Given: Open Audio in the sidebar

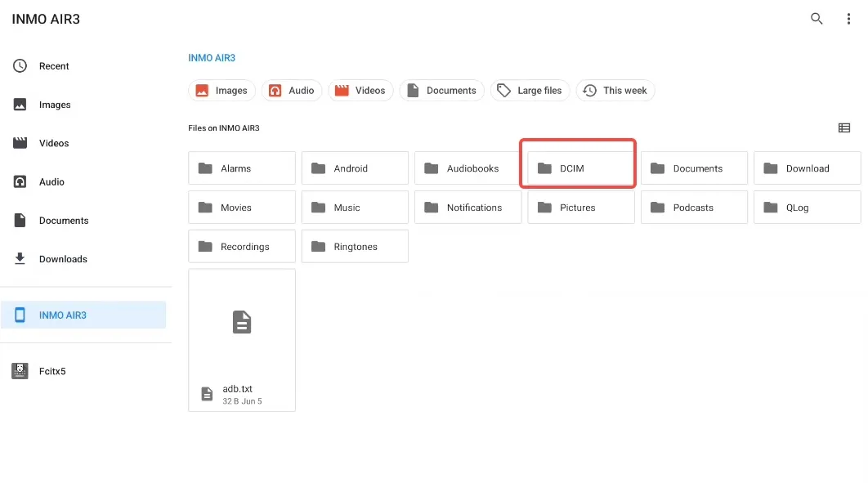Looking at the screenshot, I should coord(51,182).
